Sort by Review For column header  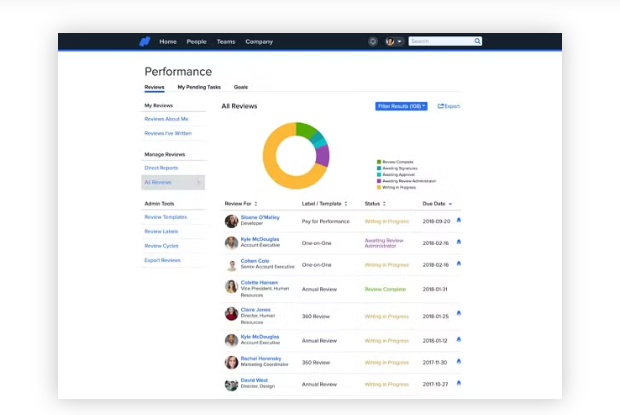pyautogui.click(x=241, y=203)
